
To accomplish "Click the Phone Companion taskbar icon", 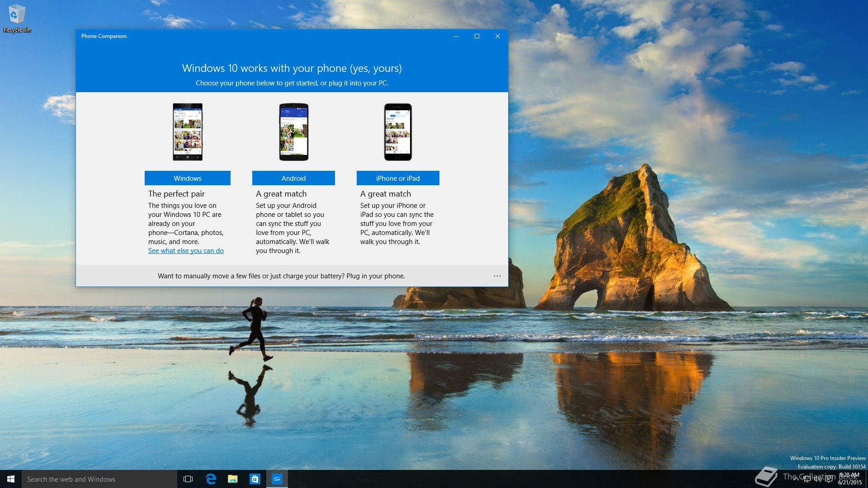I will [277, 479].
